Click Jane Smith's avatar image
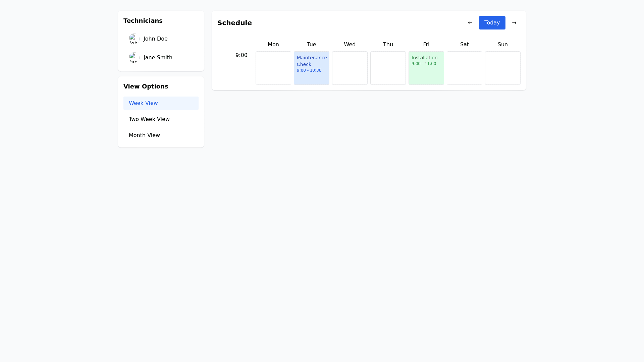This screenshot has width=644, height=362. pyautogui.click(x=134, y=58)
